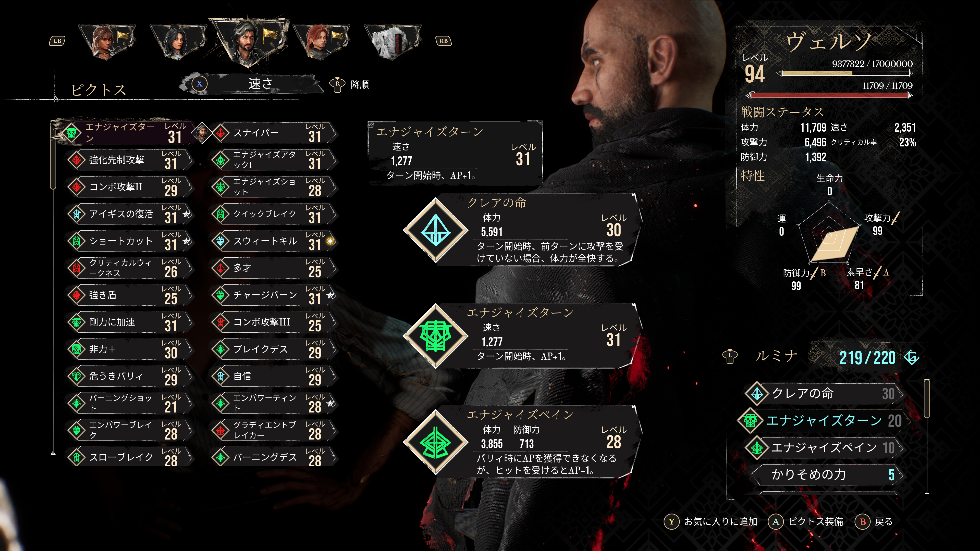The image size is (980, 551).
Task: Click the クレアの命 large diamond icon
Action: 435,230
